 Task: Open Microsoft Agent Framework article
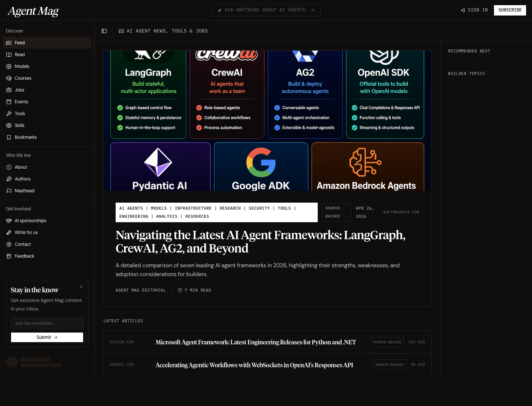coord(255,342)
